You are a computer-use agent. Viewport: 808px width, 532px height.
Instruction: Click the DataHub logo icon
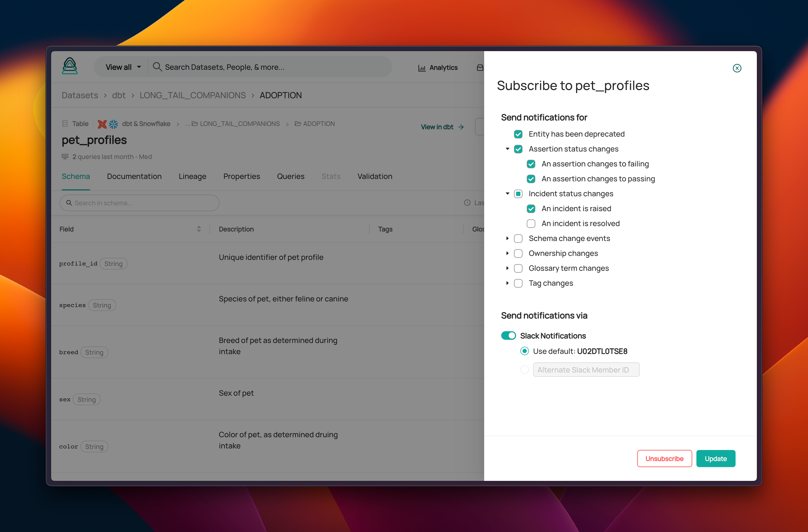click(70, 66)
